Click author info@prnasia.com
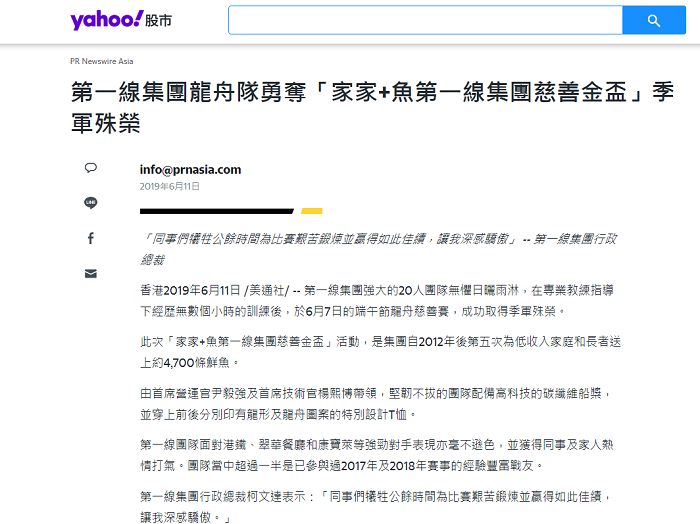 click(x=190, y=170)
